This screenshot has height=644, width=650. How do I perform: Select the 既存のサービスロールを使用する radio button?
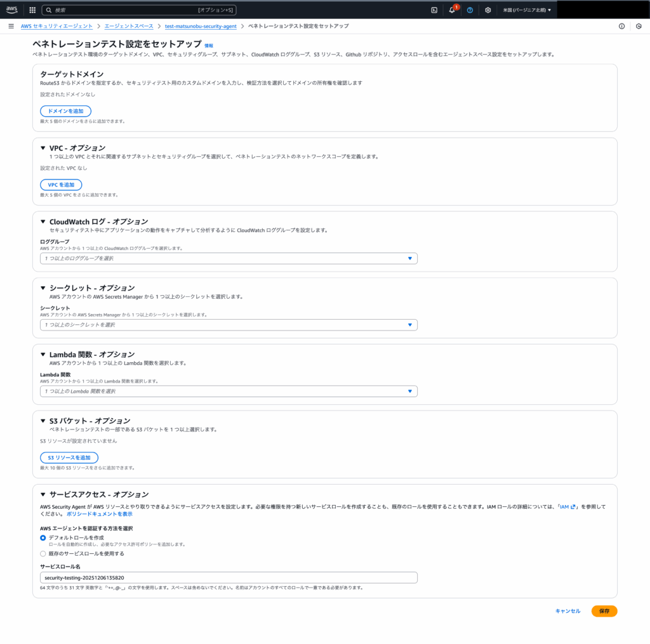43,553
